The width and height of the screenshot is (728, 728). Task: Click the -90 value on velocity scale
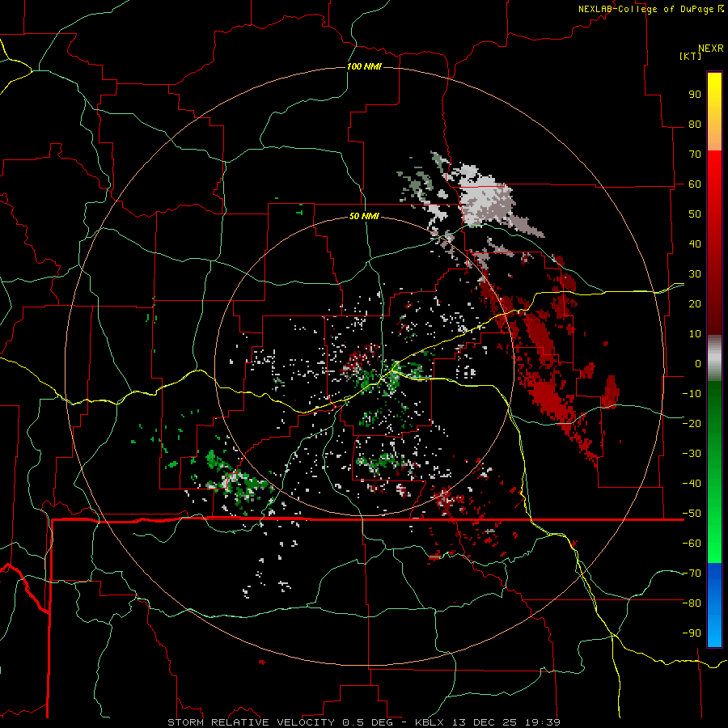click(x=692, y=633)
